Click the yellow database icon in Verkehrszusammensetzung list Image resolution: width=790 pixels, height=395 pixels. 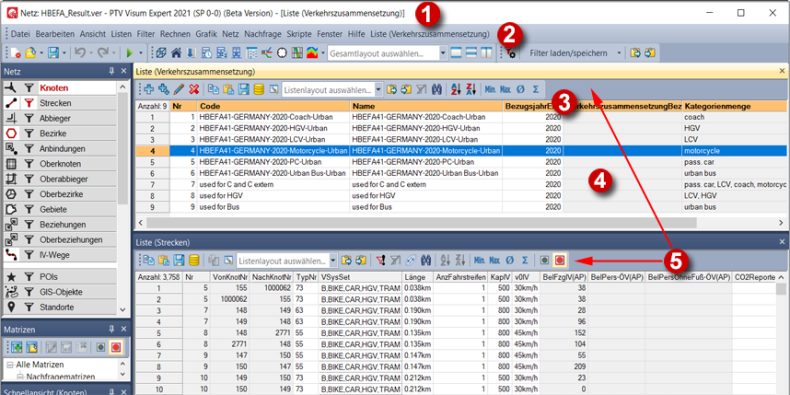click(x=258, y=90)
